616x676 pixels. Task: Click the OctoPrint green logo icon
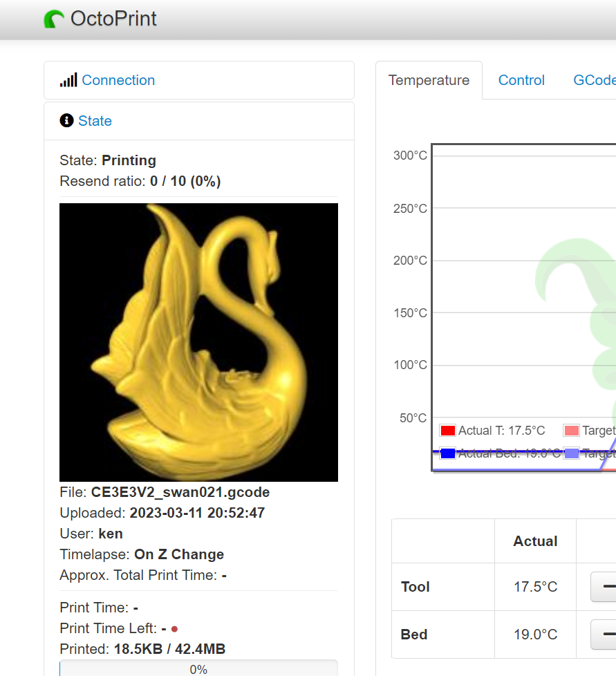[x=54, y=19]
